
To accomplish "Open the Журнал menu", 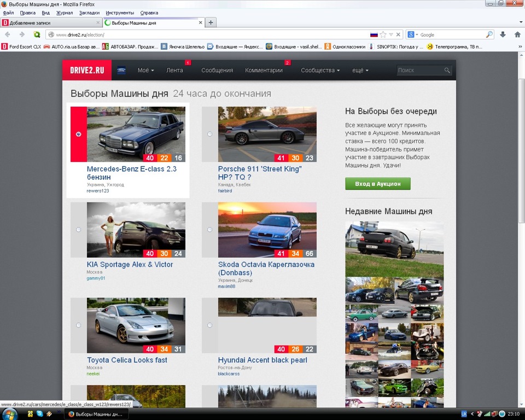I will [65, 13].
